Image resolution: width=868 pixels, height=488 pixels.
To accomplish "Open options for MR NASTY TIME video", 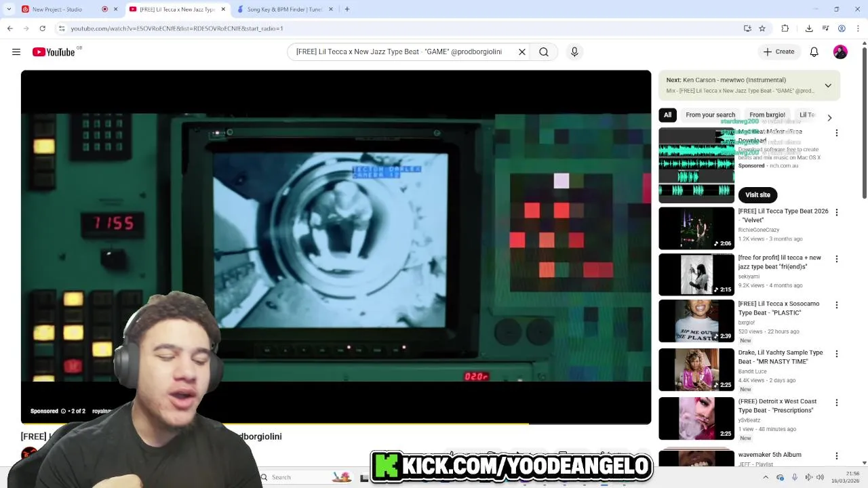I will pos(836,354).
